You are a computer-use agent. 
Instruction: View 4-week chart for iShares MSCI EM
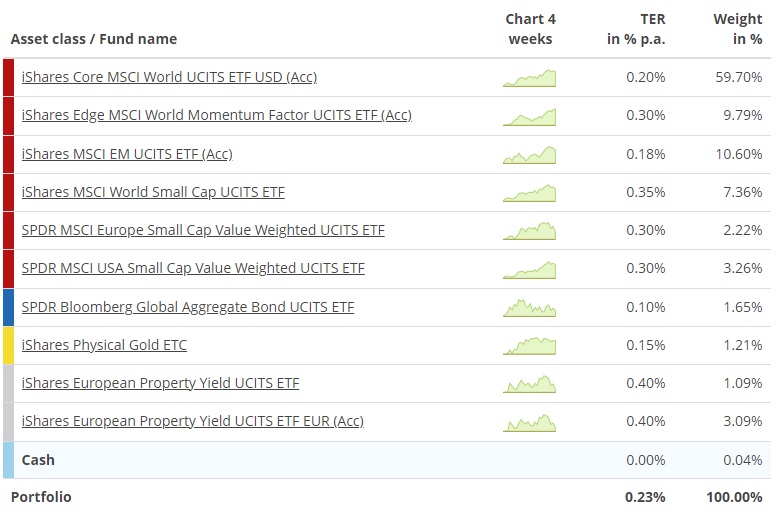(x=529, y=155)
